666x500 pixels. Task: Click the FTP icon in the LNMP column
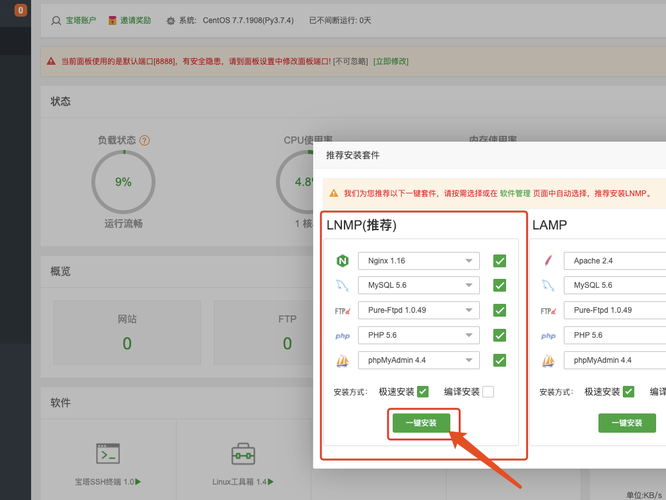pos(342,311)
